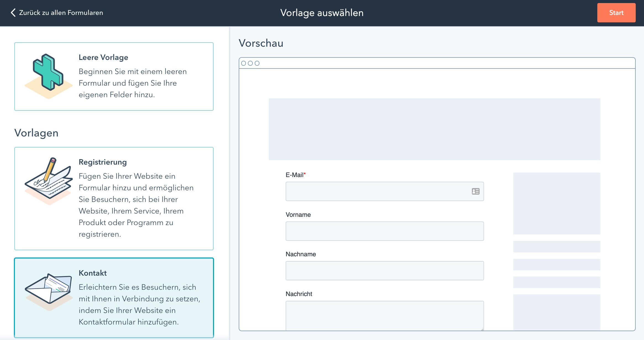Click the sidebar image placeholder beside E-Mail
Image resolution: width=644 pixels, height=340 pixels.
(557, 204)
